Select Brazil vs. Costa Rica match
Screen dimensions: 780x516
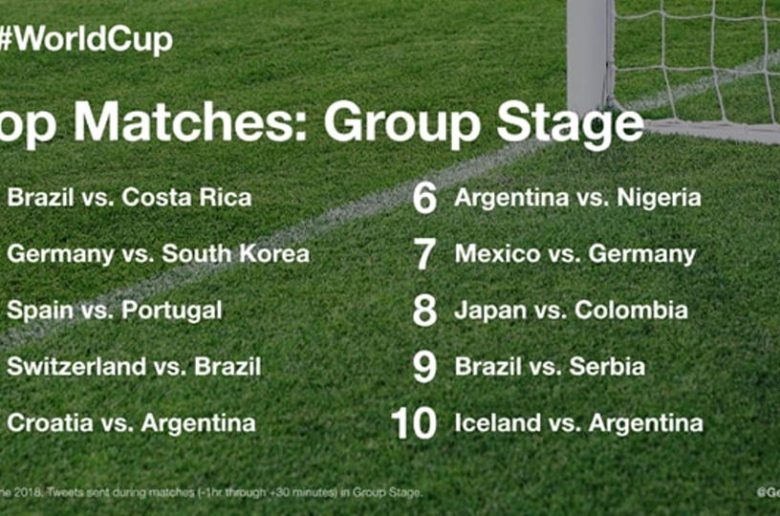pyautogui.click(x=129, y=197)
